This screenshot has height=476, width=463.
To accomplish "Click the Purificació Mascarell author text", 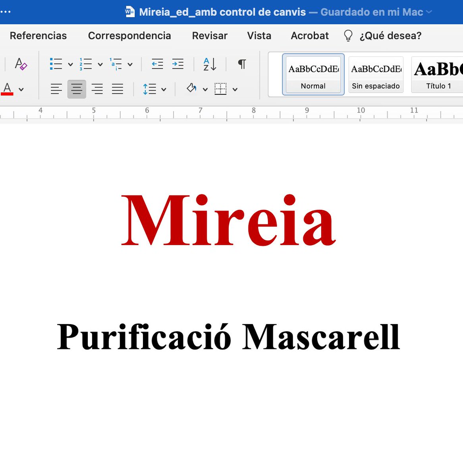I will click(228, 337).
